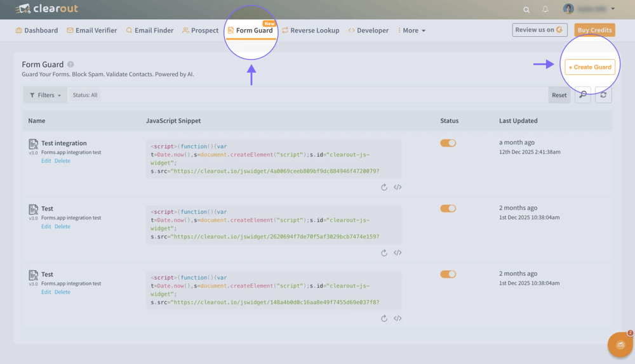
Task: Open the More navigation dropdown
Action: [412, 30]
